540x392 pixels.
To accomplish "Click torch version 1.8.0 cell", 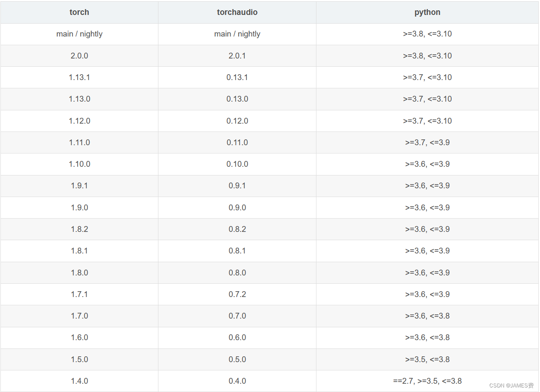I will coord(79,273).
